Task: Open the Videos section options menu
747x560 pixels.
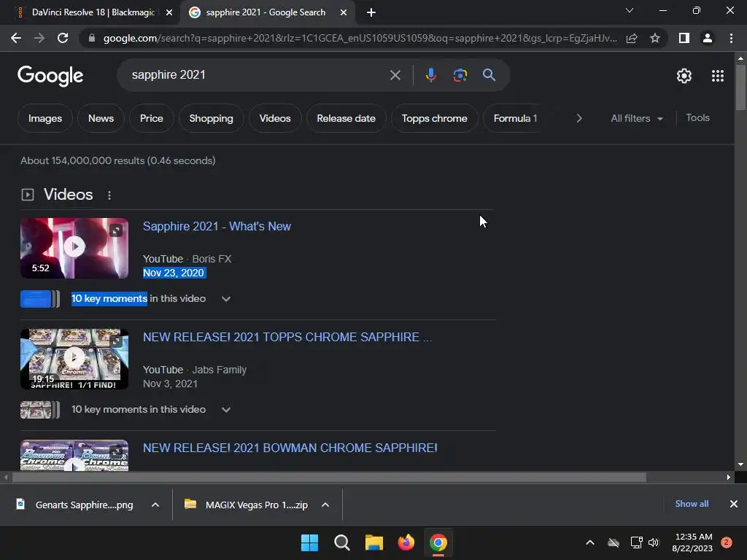Action: 109,195
